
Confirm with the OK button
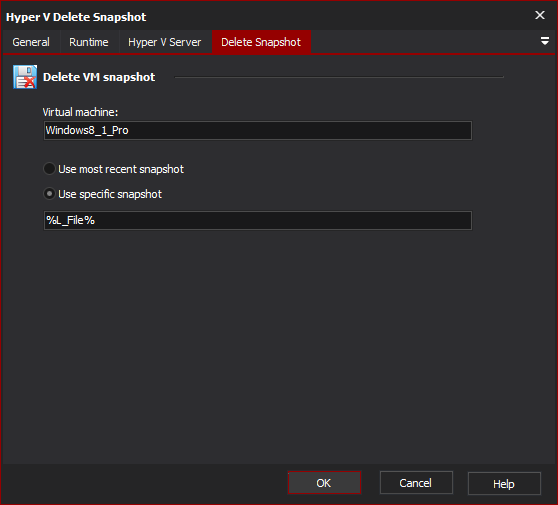tap(324, 483)
